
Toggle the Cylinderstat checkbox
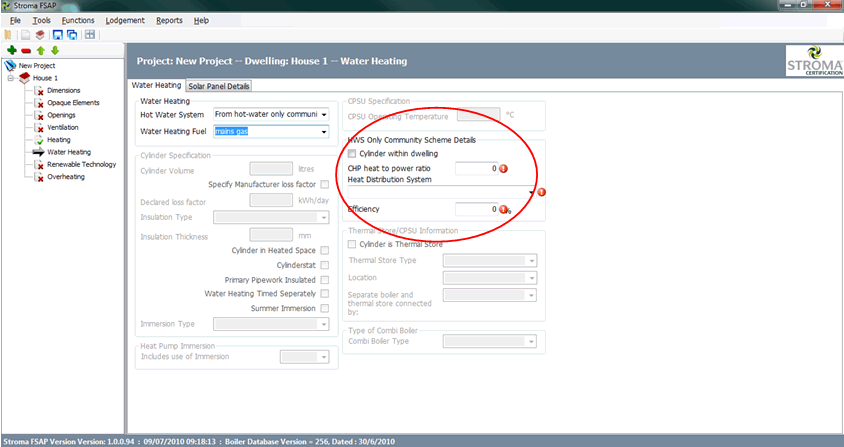(325, 265)
